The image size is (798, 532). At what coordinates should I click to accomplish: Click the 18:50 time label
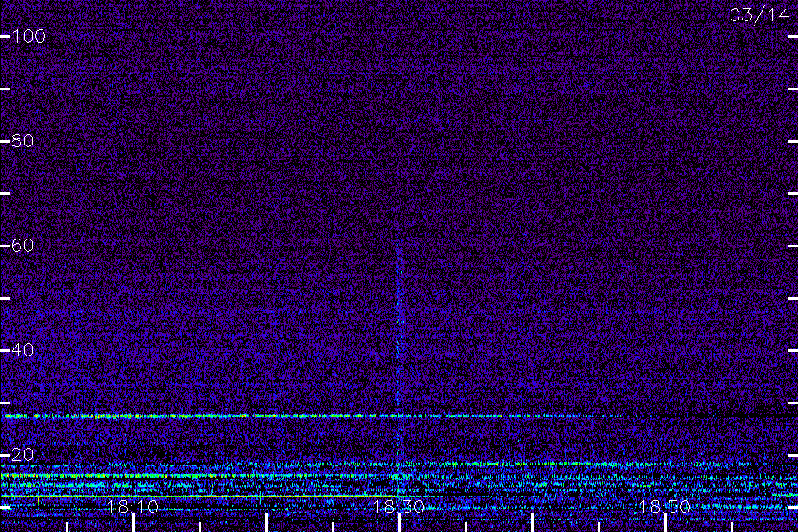point(665,507)
